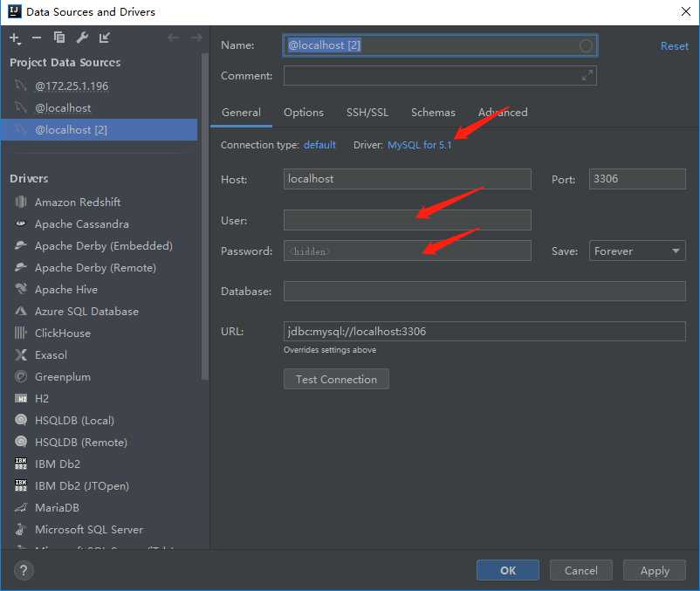The image size is (700, 591).
Task: Choose the color circle in Name field
Action: coord(586,45)
